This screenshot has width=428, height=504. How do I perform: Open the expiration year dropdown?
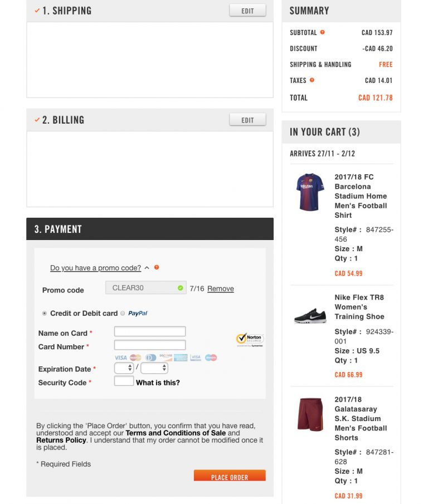coord(154,368)
